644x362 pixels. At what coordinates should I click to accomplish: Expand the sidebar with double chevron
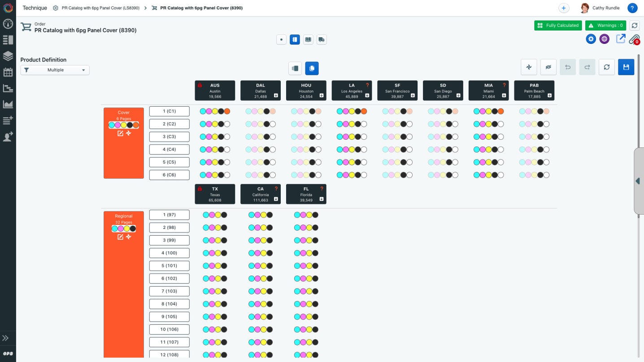pos(6,338)
